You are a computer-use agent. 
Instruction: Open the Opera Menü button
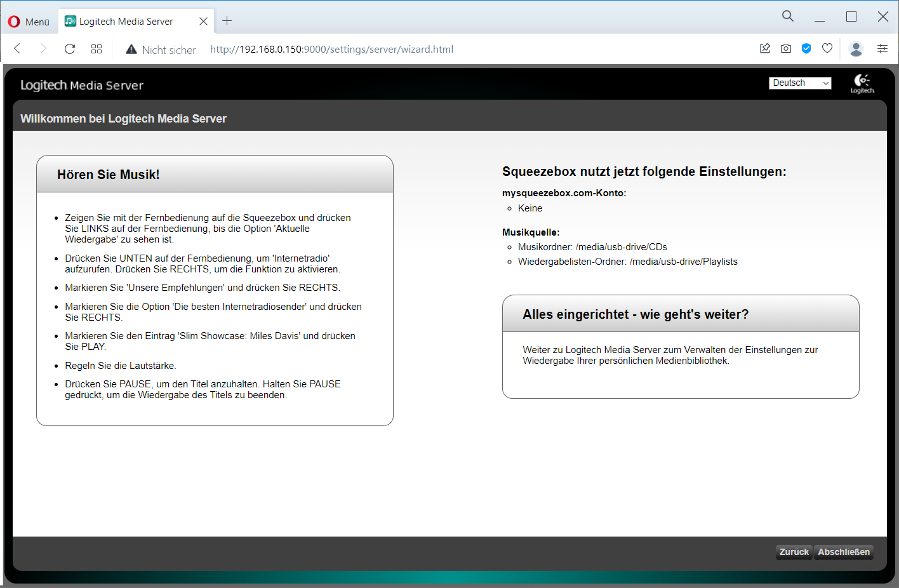click(x=29, y=22)
